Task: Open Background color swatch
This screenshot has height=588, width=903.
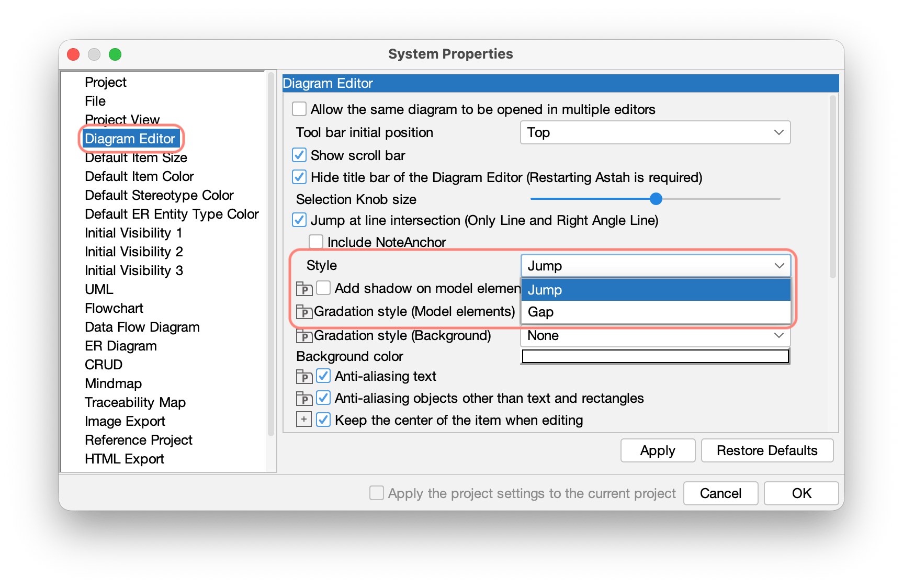Action: [x=655, y=356]
